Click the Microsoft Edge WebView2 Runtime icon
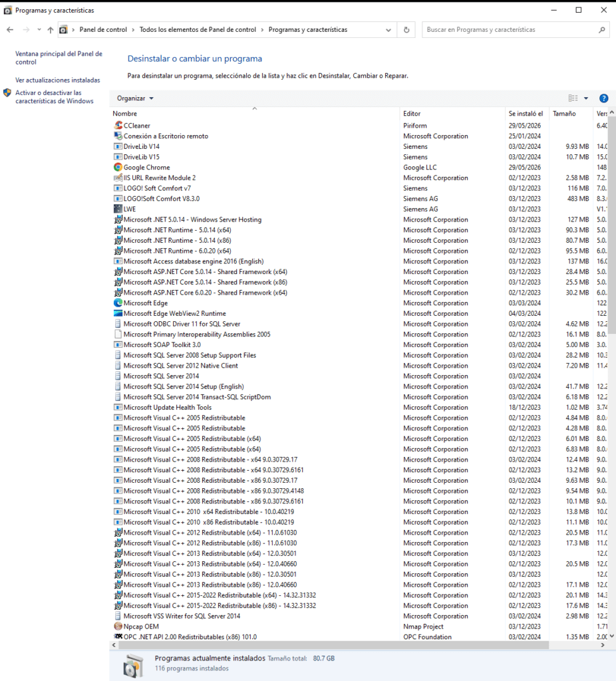The height and width of the screenshot is (681, 616). (x=118, y=313)
